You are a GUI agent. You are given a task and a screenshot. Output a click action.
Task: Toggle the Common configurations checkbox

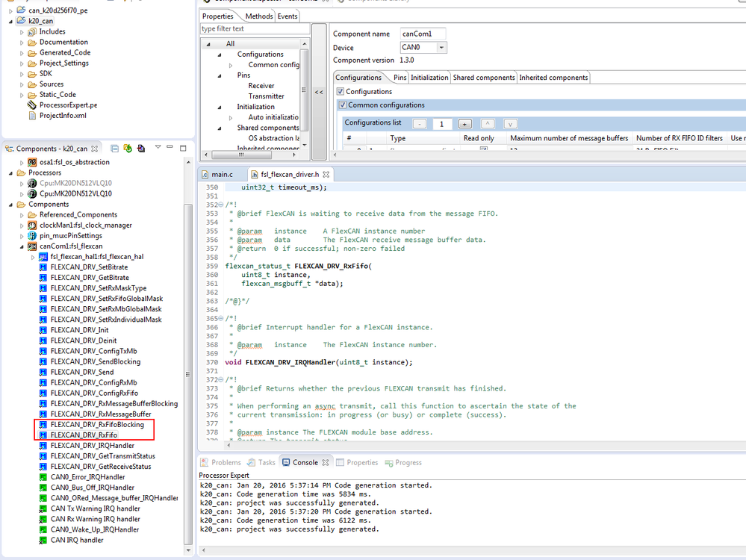coord(342,105)
